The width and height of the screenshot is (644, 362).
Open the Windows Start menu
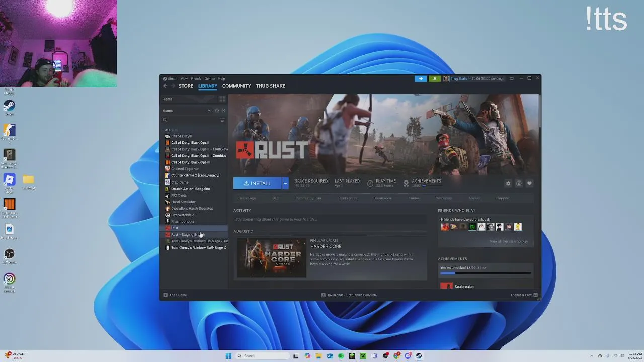click(228, 356)
